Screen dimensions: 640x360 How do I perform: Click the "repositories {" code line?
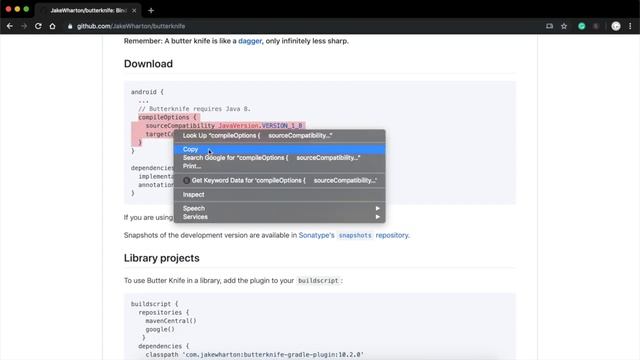164,312
